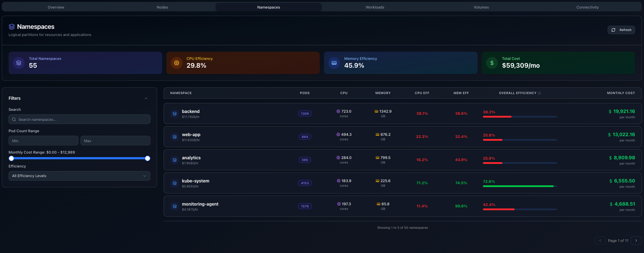Click the backend namespace row icon
Screen dimensions: 644x253
point(175,114)
